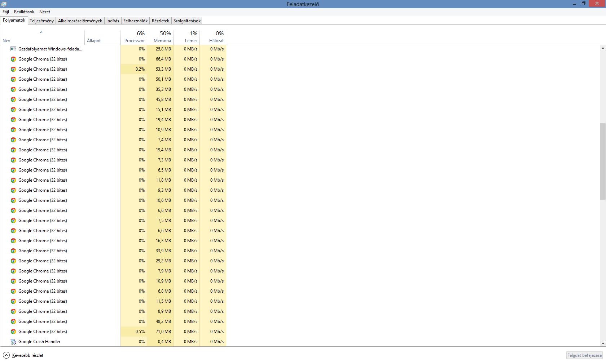Open the Szolgáltatások tab
Viewport: 606px width, 364px height.
187,21
